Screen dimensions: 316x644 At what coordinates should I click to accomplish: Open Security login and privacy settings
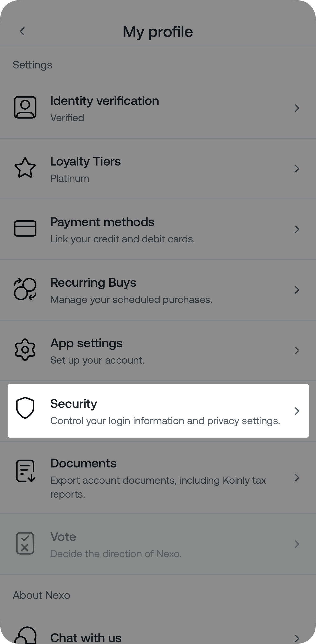pyautogui.click(x=165, y=421)
